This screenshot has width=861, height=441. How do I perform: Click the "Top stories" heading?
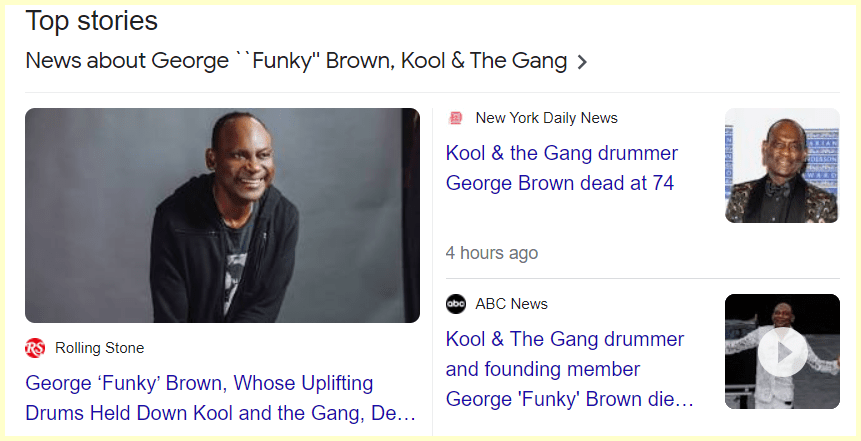coord(91,20)
